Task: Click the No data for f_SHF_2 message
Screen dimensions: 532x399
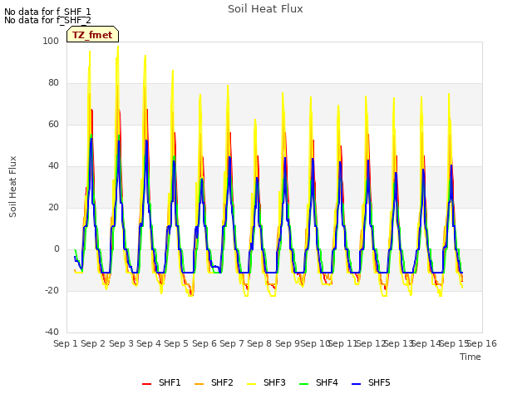Action: pyautogui.click(x=47, y=20)
